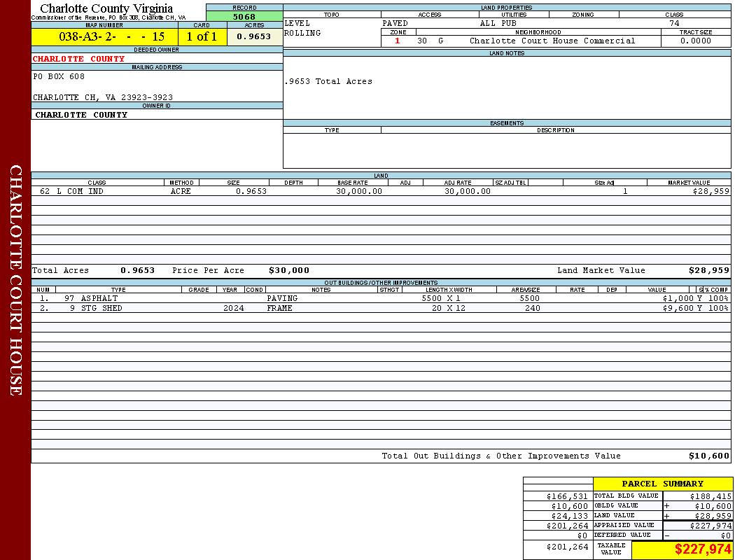The height and width of the screenshot is (560, 735).
Task: Click the total bldg value $188,415
Action: [x=710, y=496]
